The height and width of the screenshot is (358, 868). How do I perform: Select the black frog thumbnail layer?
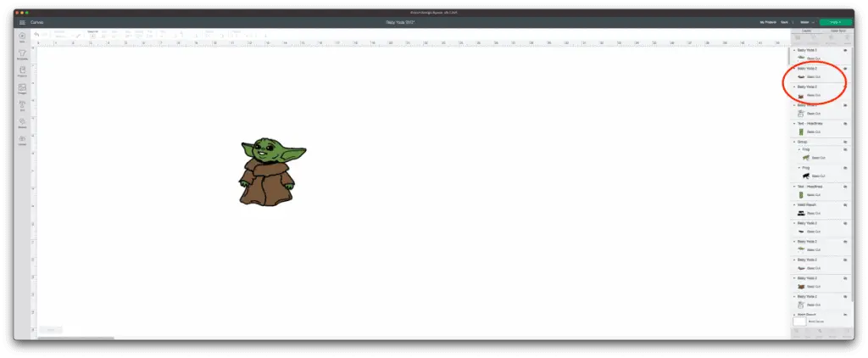(x=806, y=176)
